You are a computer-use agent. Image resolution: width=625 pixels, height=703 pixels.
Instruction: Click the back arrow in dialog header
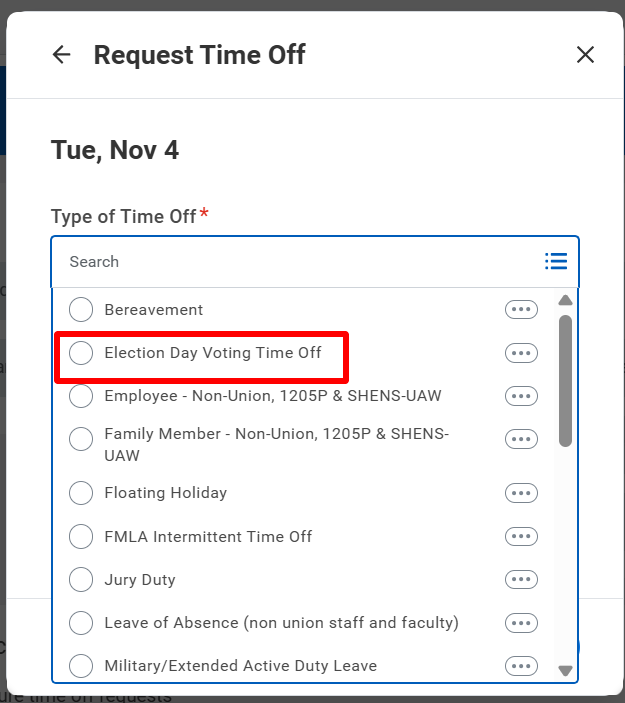tap(62, 55)
